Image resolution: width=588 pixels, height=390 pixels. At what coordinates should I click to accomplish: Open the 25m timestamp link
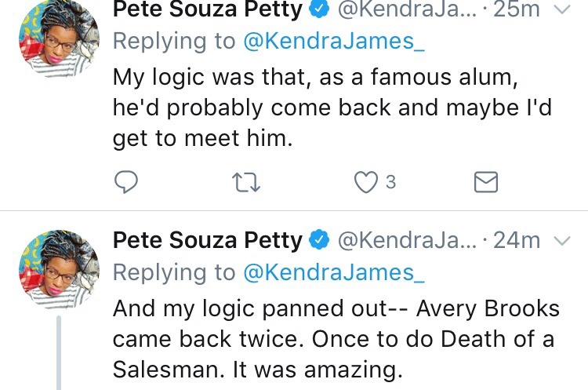point(517,10)
